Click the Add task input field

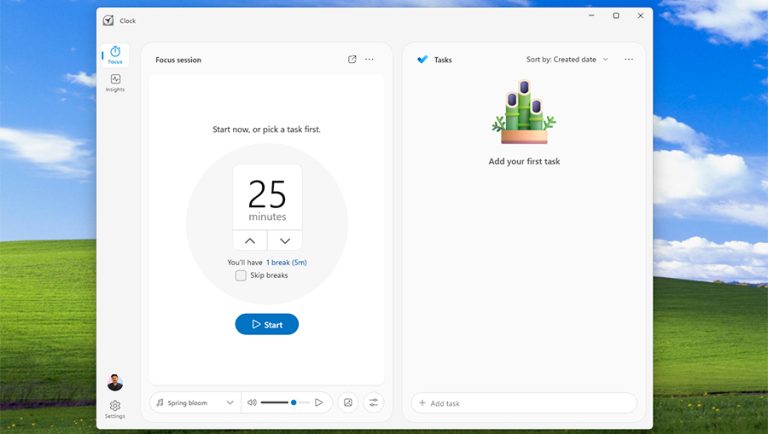coord(524,403)
